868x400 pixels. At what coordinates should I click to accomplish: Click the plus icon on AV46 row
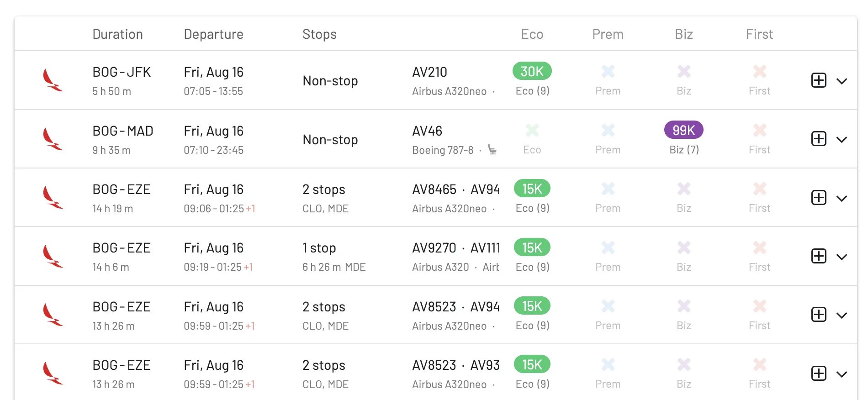819,139
